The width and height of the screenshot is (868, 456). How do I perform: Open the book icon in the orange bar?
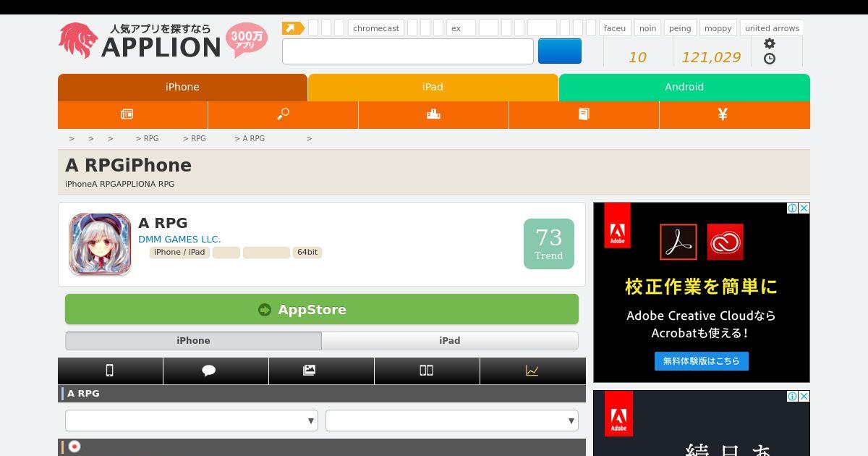click(x=584, y=114)
